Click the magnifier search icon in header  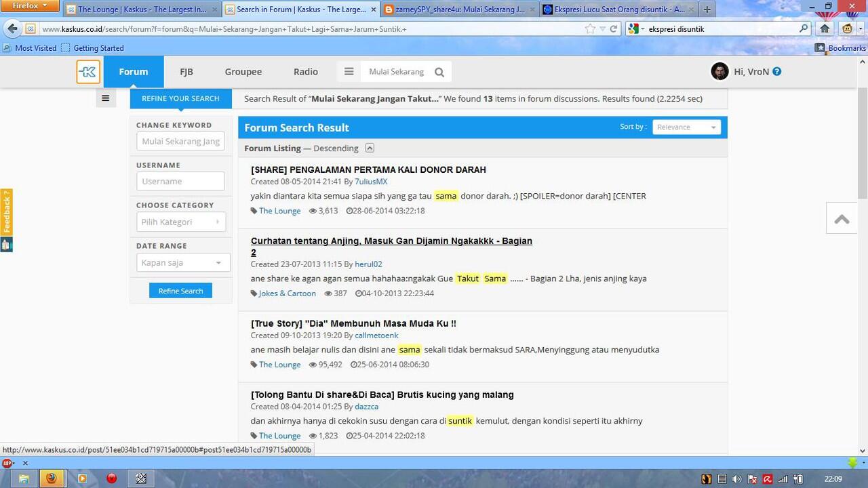439,72
